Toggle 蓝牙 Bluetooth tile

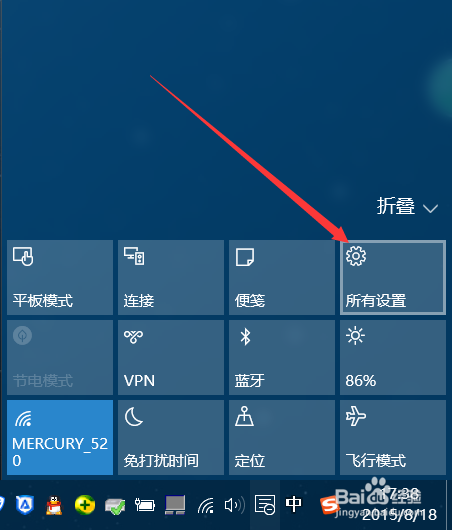(x=282, y=357)
